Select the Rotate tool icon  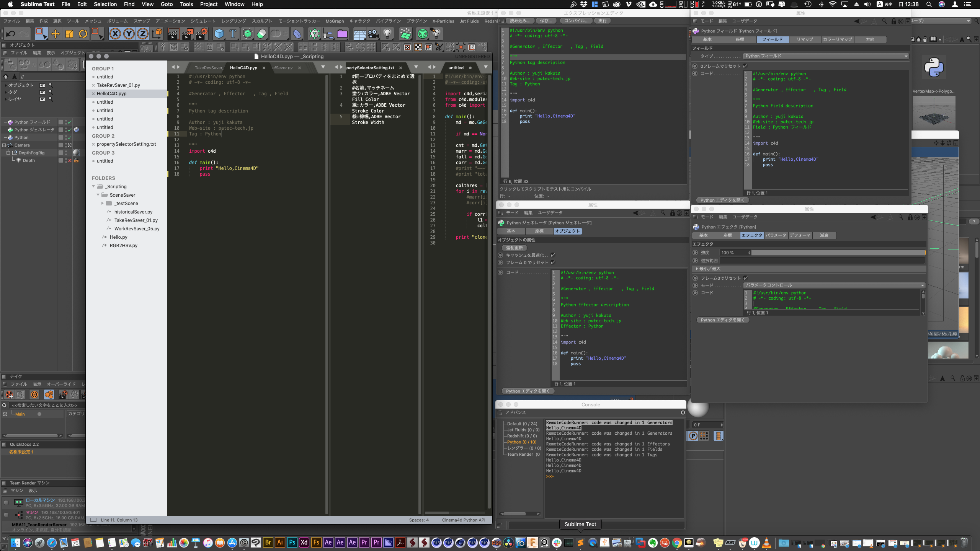(x=83, y=34)
